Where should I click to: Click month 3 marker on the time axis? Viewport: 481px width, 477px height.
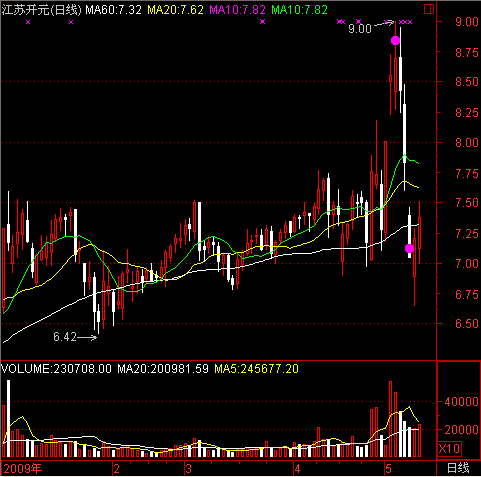189,469
